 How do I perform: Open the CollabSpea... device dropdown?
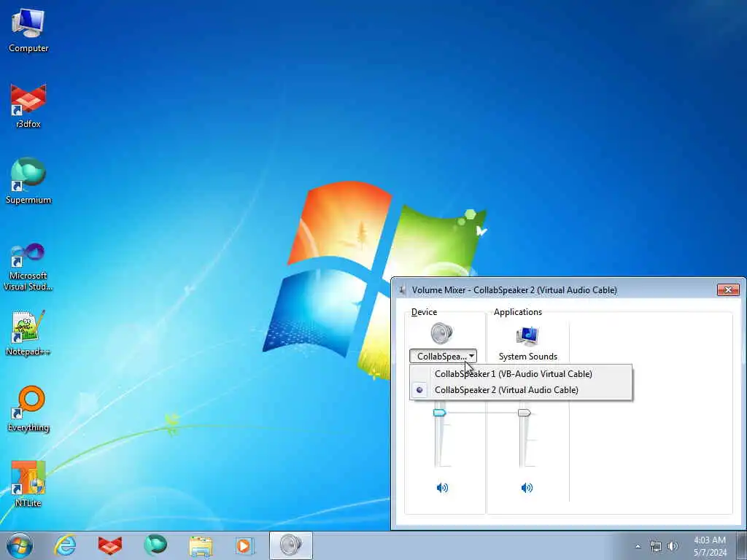(x=443, y=356)
